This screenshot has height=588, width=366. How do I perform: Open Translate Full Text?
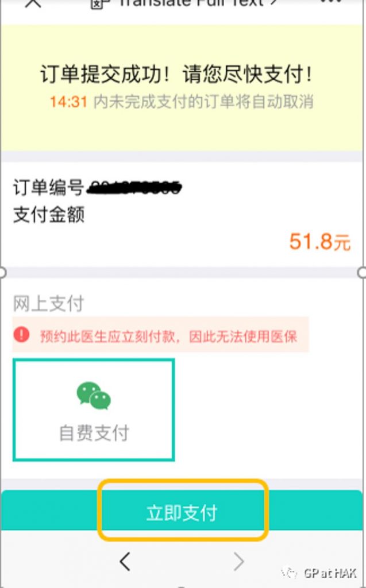tap(197, 3)
